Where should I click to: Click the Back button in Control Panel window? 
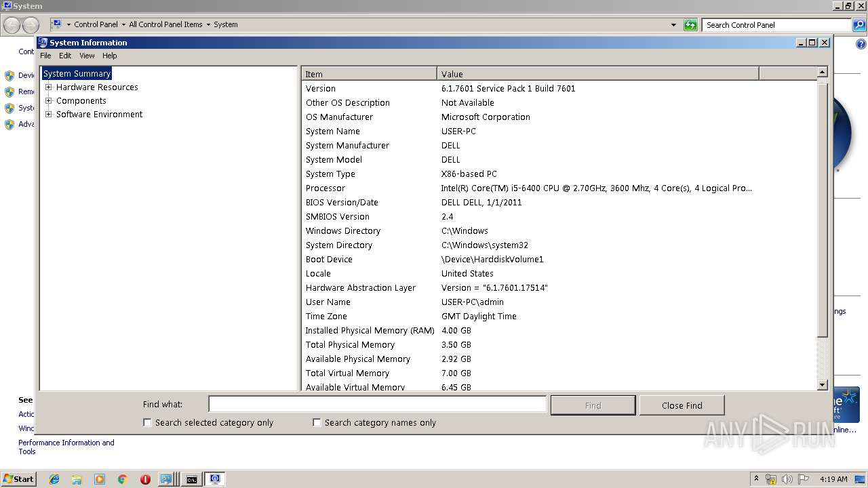[12, 25]
